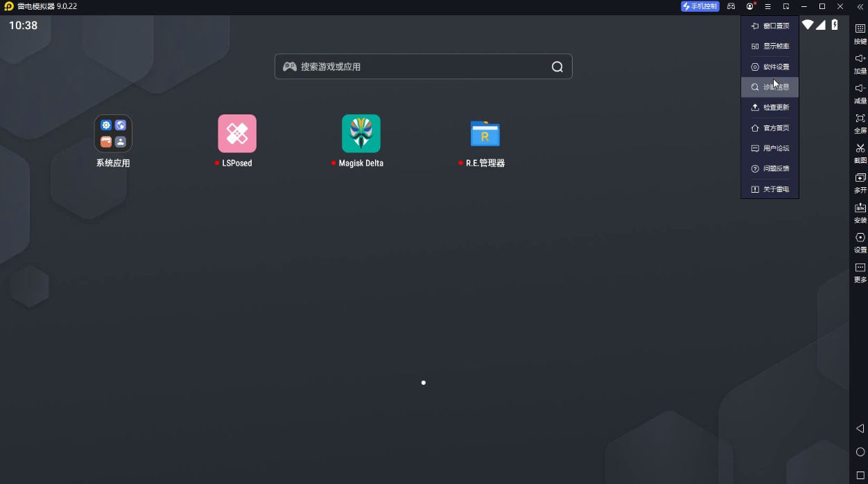Close the emulator window
The image size is (868, 484).
pyautogui.click(x=840, y=6)
